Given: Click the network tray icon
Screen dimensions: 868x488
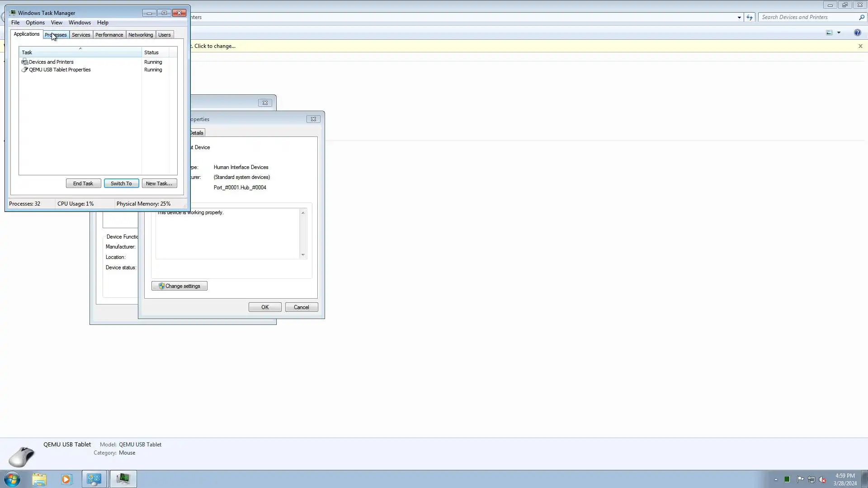Looking at the screenshot, I should pyautogui.click(x=811, y=479).
